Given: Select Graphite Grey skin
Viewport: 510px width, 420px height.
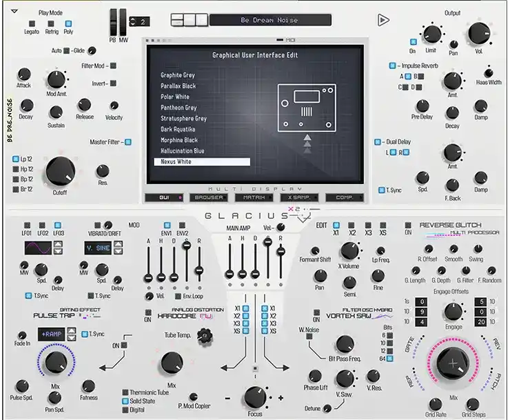Looking at the screenshot, I should 178,75.
